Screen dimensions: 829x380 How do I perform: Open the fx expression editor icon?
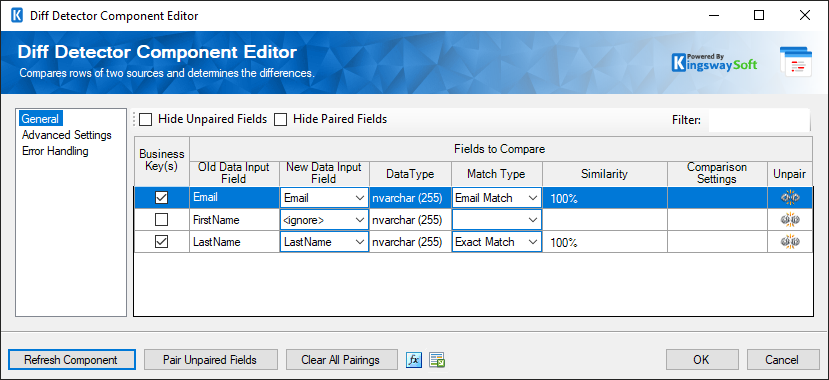[x=414, y=360]
